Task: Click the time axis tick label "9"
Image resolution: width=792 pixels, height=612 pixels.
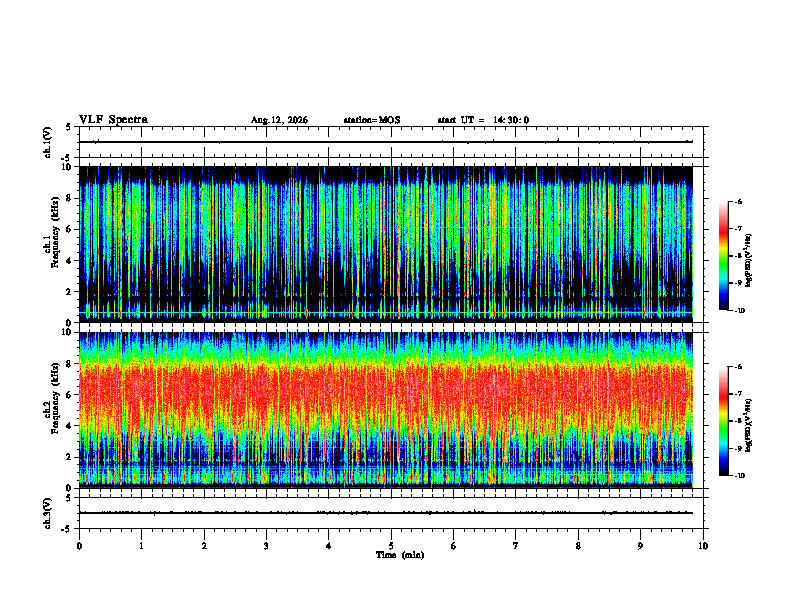Action: coord(640,546)
